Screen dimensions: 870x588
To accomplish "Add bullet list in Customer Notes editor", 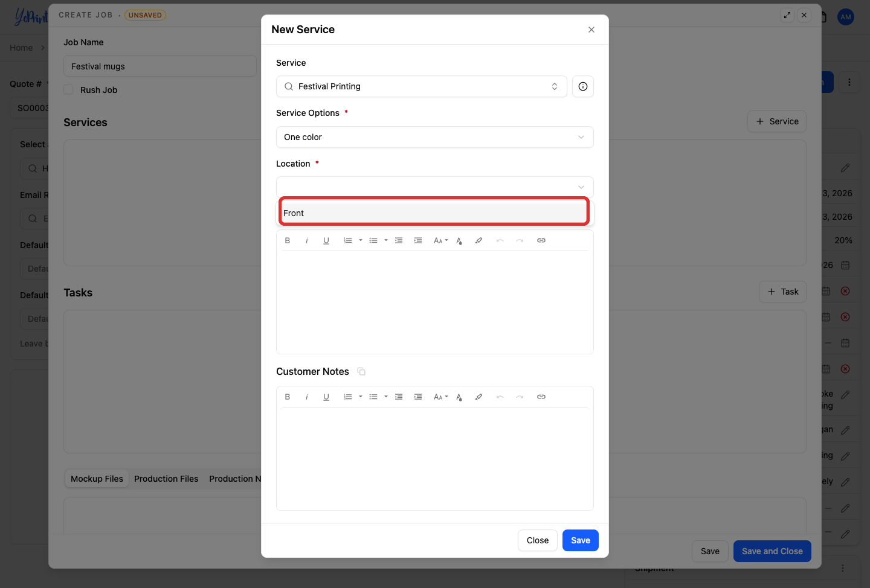I will (373, 397).
